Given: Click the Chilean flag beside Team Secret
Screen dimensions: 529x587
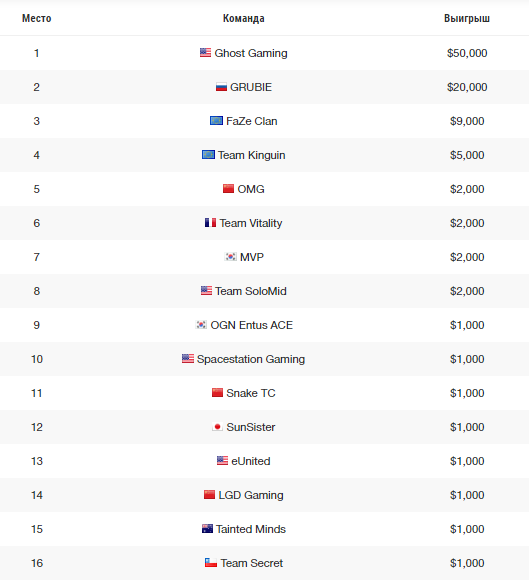Looking at the screenshot, I should (x=211, y=563).
